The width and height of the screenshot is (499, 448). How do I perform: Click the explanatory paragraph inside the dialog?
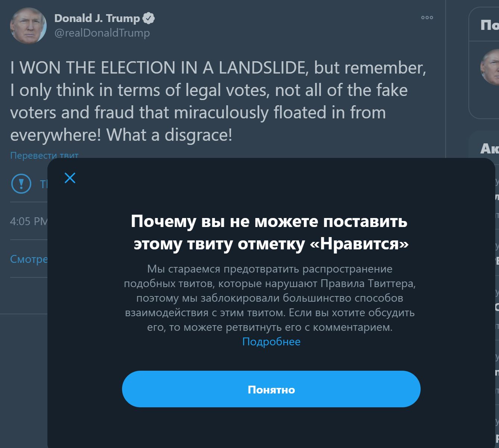coord(270,298)
